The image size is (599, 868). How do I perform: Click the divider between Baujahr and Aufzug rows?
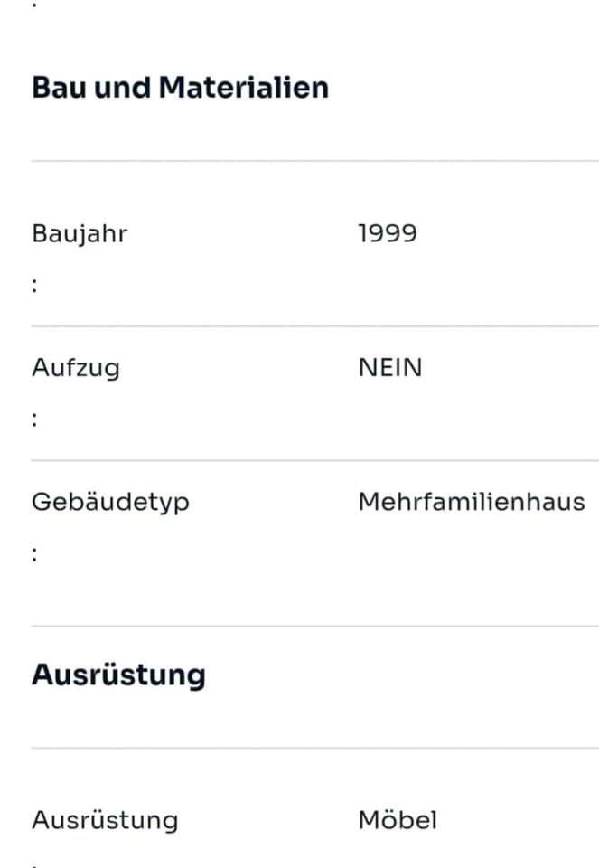(314, 326)
